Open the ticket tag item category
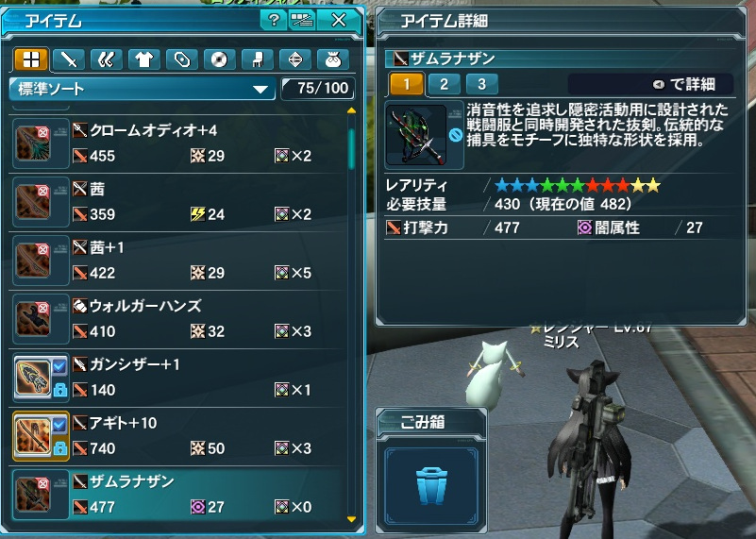This screenshot has height=539, width=756. coord(182,59)
